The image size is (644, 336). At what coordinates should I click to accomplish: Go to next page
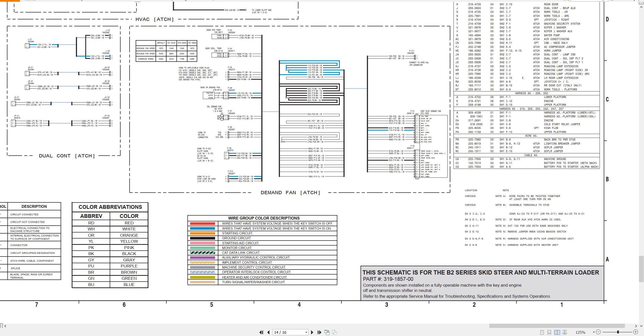tap(312, 332)
